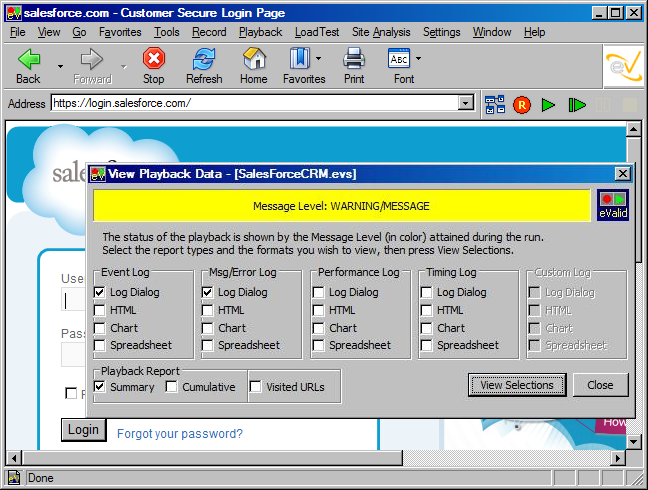Start recording with the red R icon

522,105
